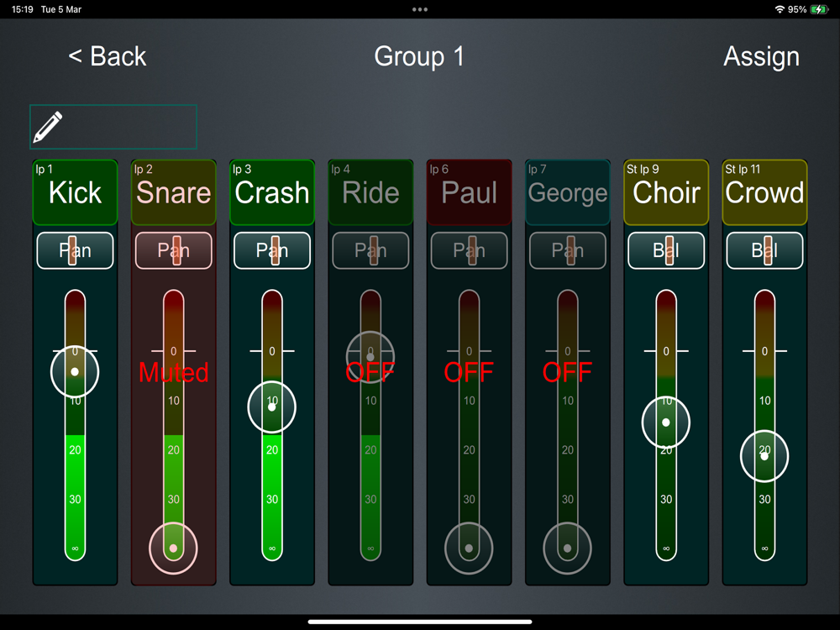Tap the George fader knob at bottom
Image resolution: width=840 pixels, height=630 pixels.
(x=567, y=549)
